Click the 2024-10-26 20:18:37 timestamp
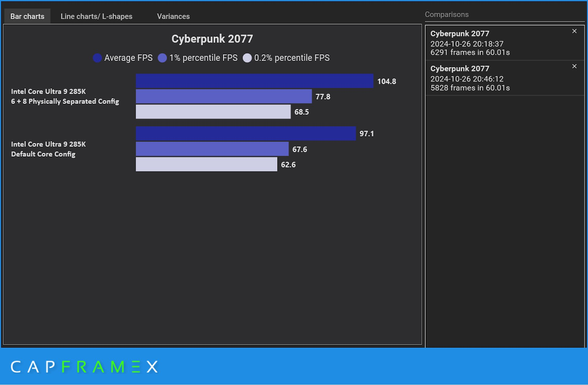588x385 pixels. (x=467, y=44)
